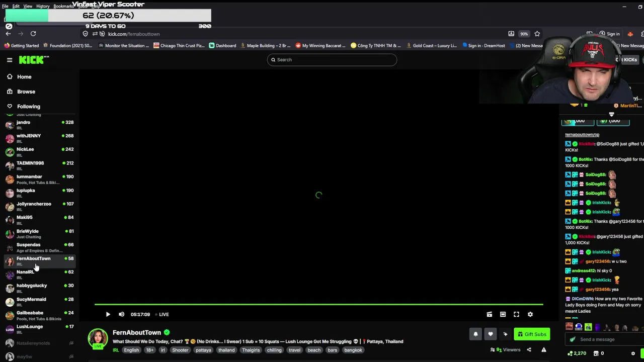Open NanaIRL channel in sidebar

tap(39, 275)
